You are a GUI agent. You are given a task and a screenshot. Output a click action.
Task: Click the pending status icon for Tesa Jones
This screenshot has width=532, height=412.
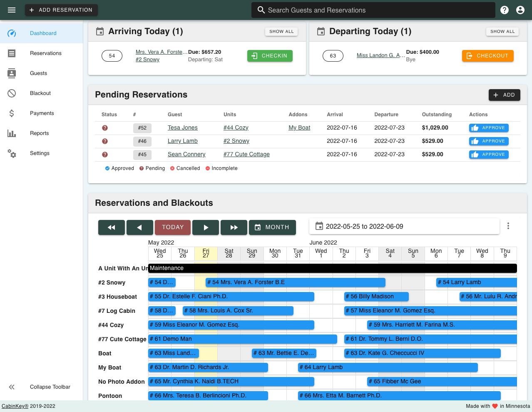104,128
